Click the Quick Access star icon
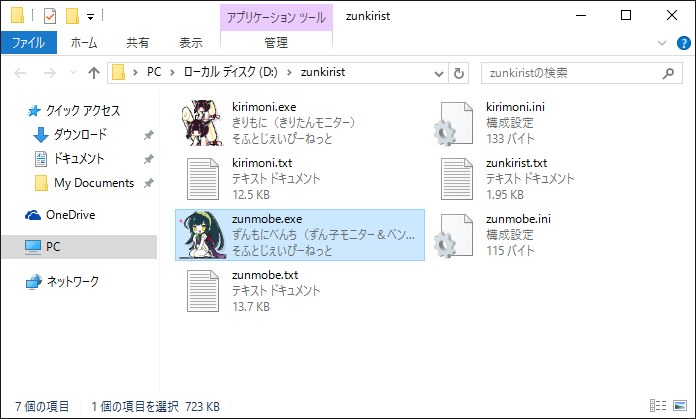696x419 pixels. point(34,111)
